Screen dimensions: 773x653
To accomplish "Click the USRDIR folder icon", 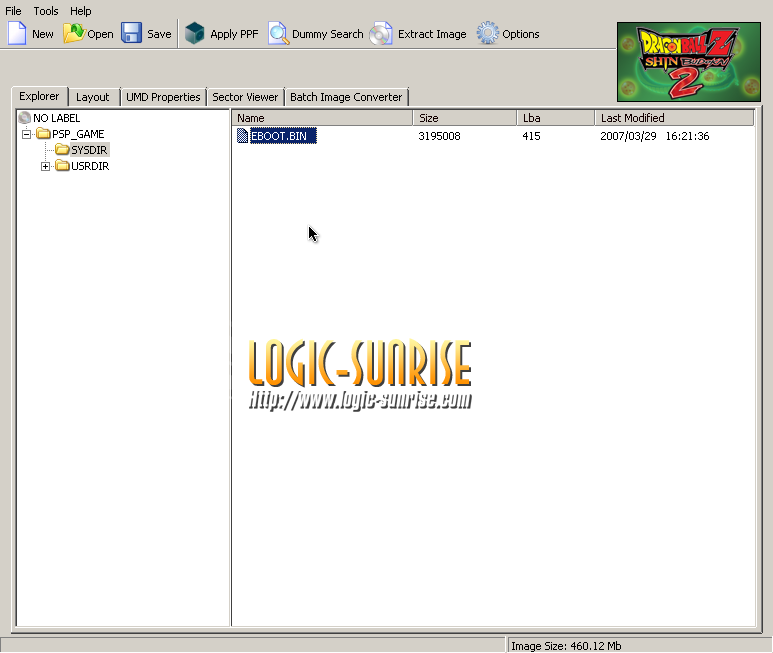I will [62, 166].
